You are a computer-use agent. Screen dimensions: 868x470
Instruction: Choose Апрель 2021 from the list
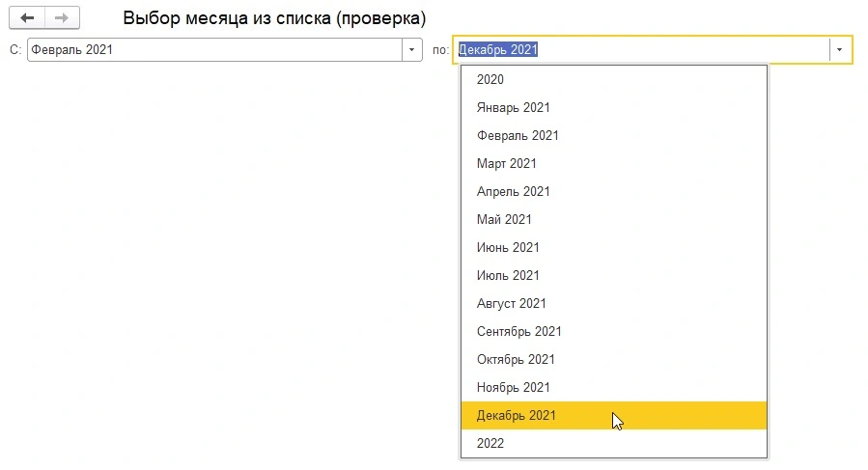point(514,192)
